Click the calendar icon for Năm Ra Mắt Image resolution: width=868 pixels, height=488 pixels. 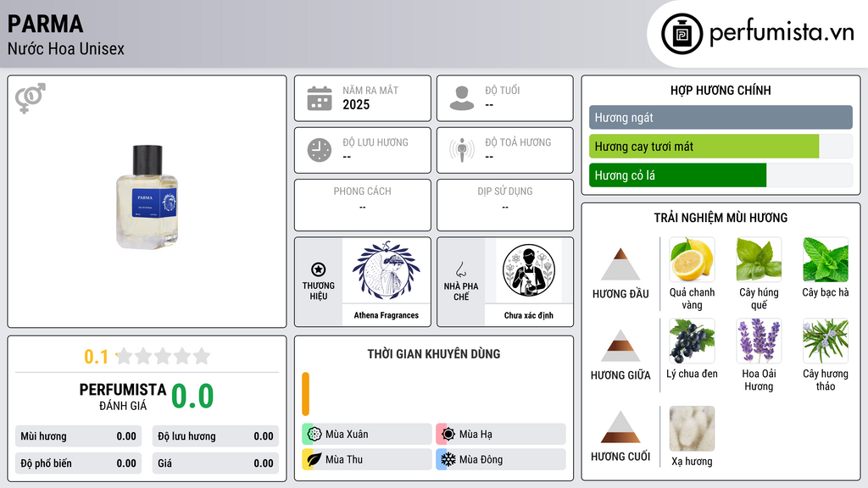click(x=320, y=98)
